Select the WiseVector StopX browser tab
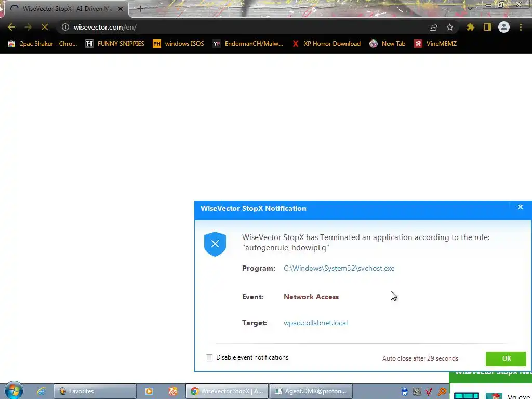Image resolution: width=532 pixels, height=399 pixels. click(66, 9)
